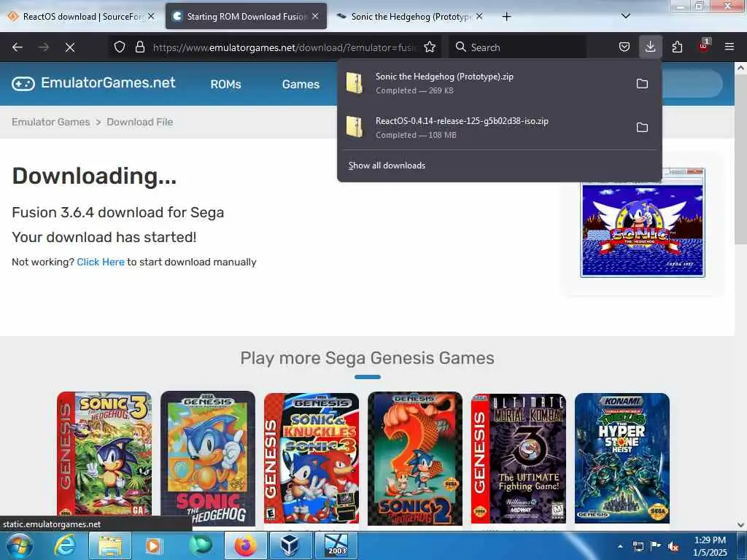Open the Extensions puzzle icon
Viewport: 747px width, 560px height.
click(x=677, y=47)
